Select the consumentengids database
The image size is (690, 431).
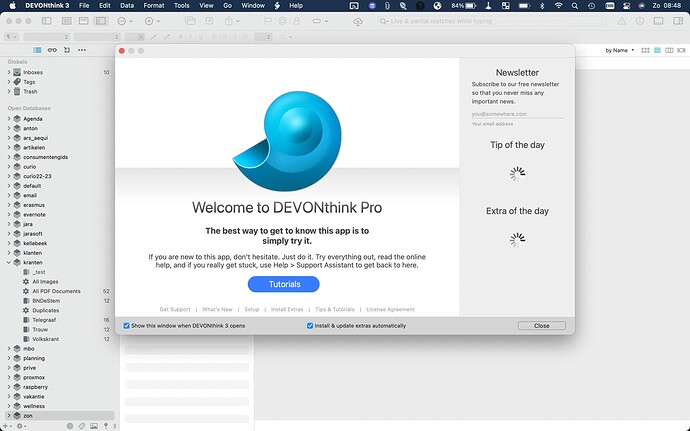click(x=45, y=157)
